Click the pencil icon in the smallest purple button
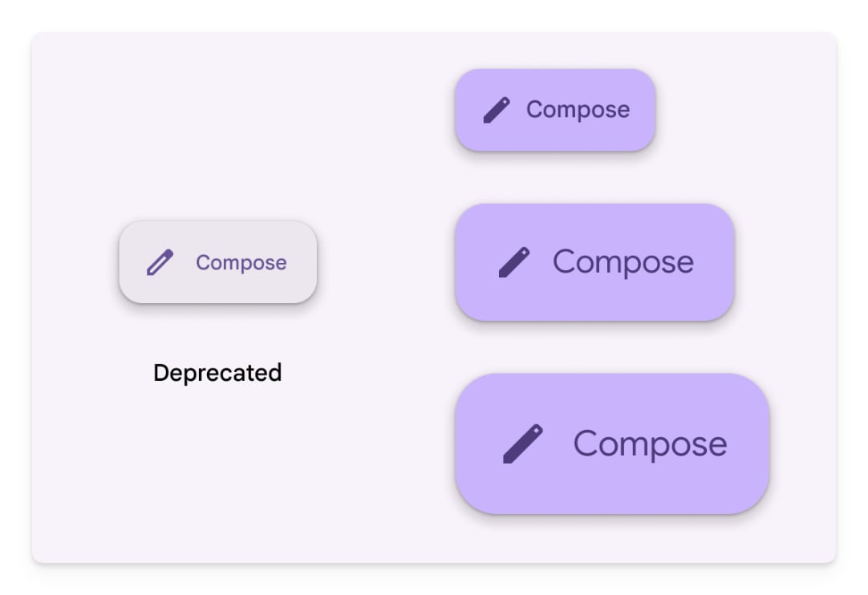Viewport: 868px width, 595px height. click(497, 110)
